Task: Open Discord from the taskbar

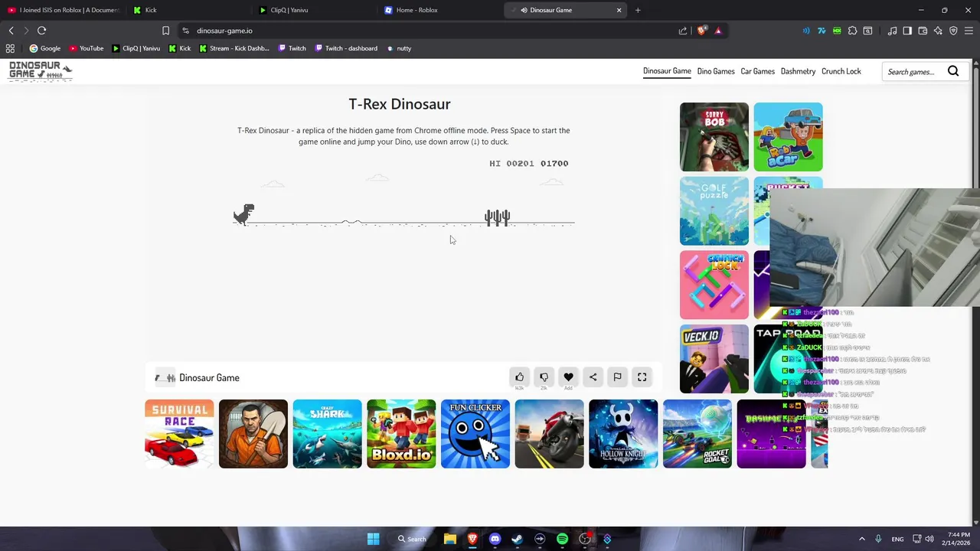Action: click(x=495, y=539)
